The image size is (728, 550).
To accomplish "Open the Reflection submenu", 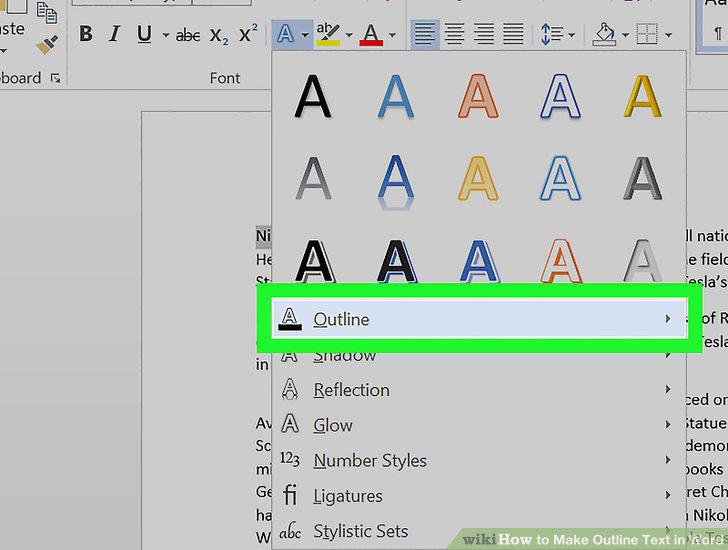I will 479,390.
